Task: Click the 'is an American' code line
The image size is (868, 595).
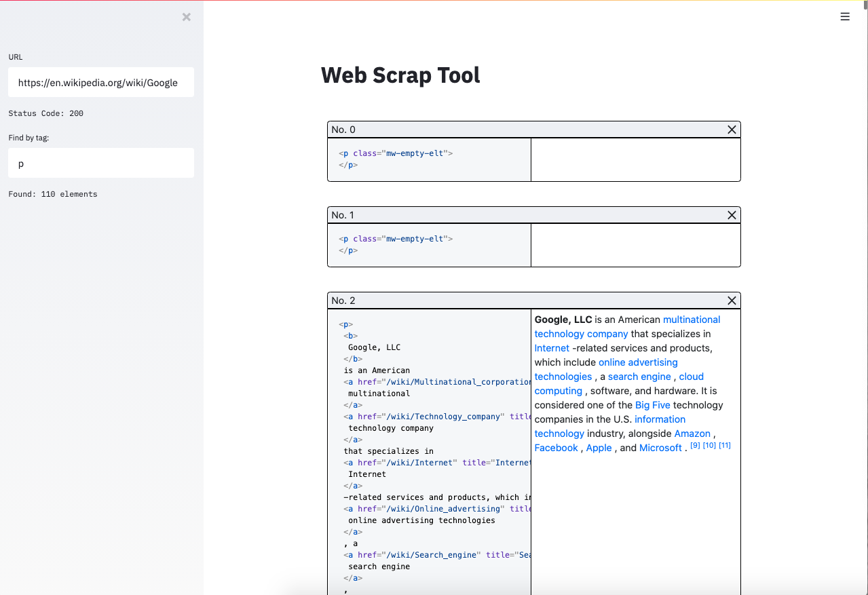Action: pos(377,370)
